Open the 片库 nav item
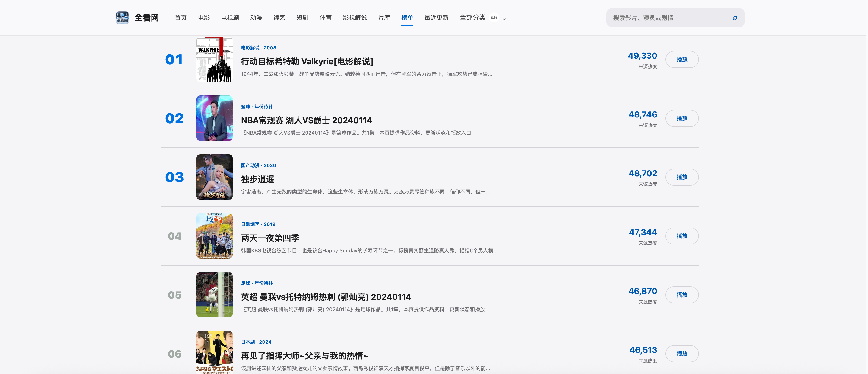This screenshot has width=868, height=374. pyautogui.click(x=384, y=18)
